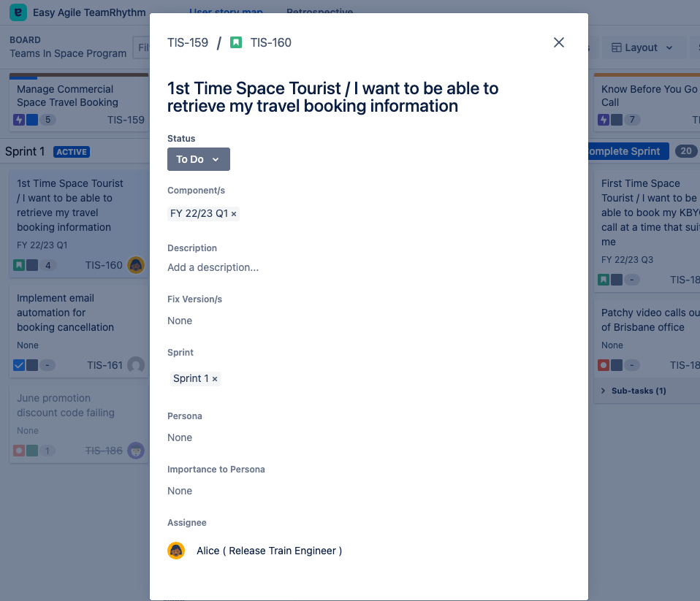Click the priority color square on TIS-160 card

32,265
